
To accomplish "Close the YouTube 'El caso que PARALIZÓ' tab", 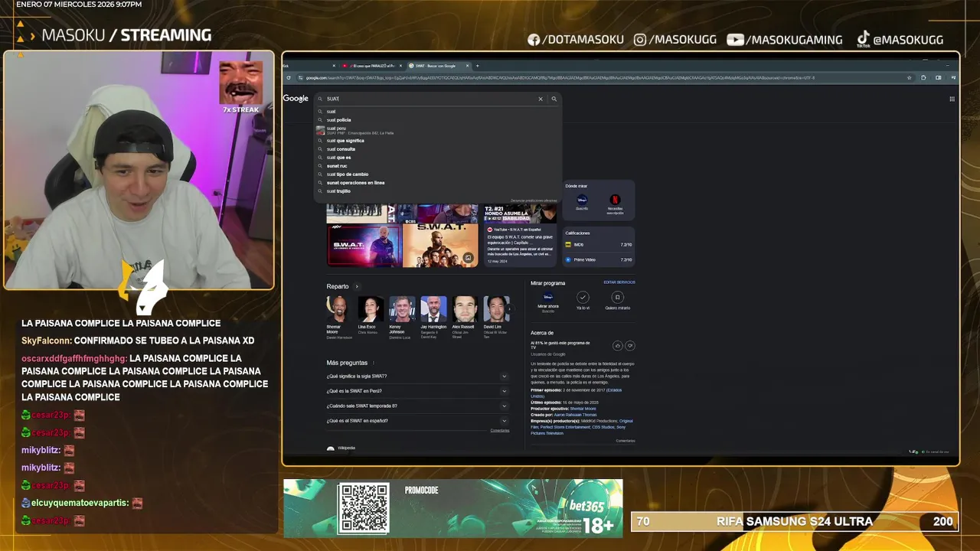I will tap(400, 66).
